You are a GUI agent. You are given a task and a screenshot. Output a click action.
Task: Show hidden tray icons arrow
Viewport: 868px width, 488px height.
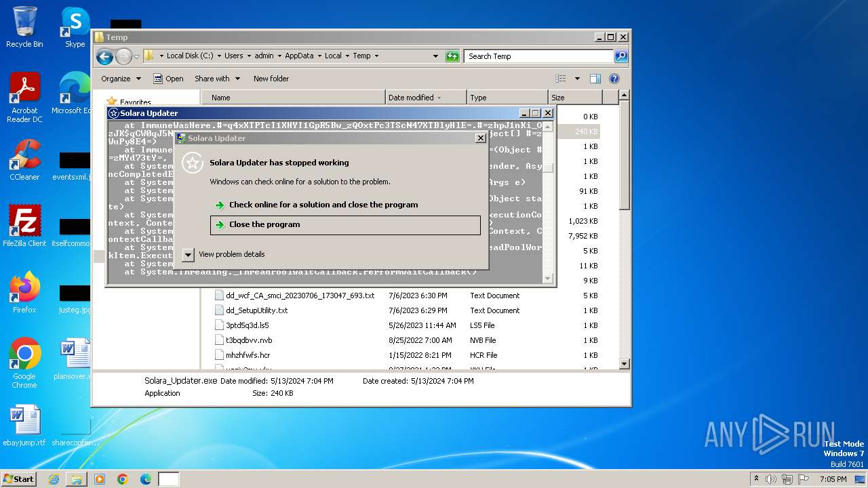tap(756, 479)
